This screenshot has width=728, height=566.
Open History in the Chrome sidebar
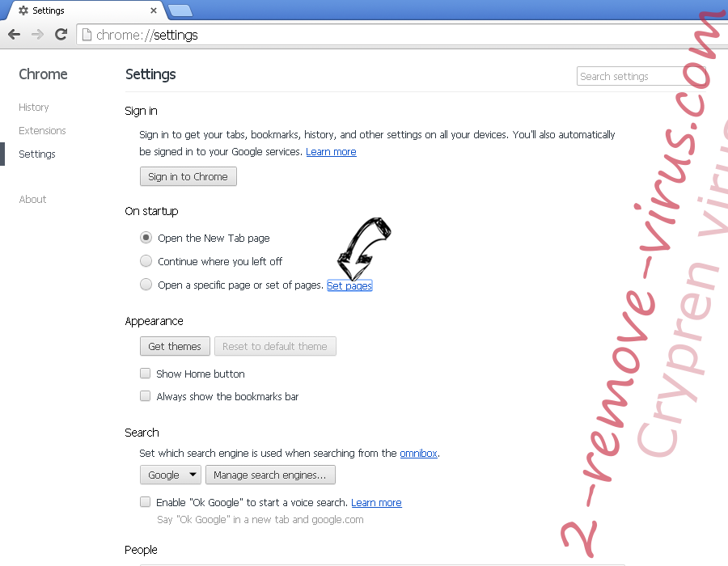[x=33, y=108]
